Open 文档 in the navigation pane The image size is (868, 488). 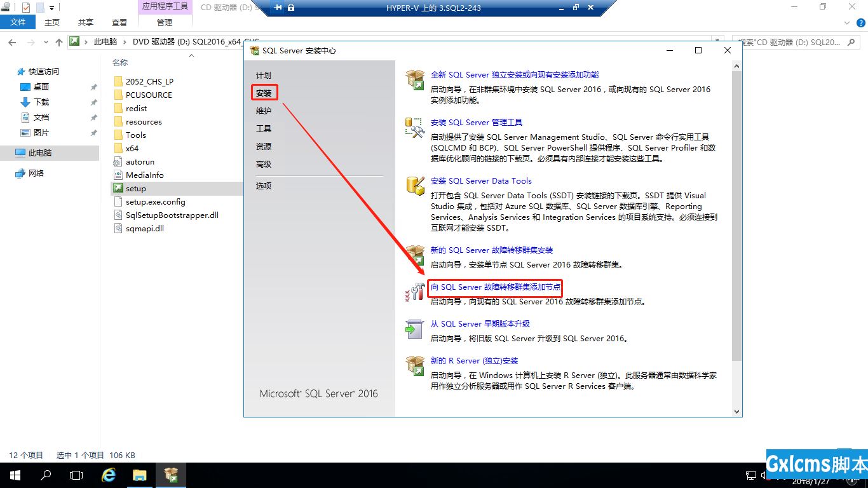click(x=41, y=118)
